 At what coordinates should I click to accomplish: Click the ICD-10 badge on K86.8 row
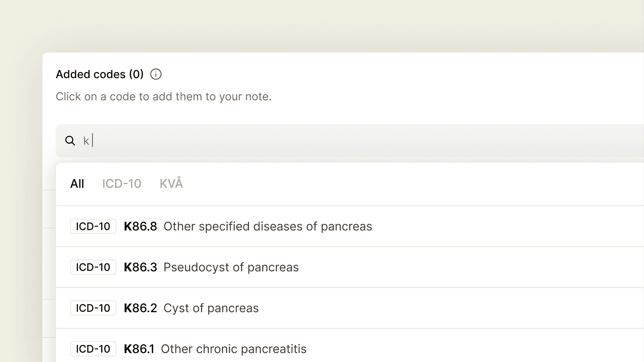pos(93,227)
